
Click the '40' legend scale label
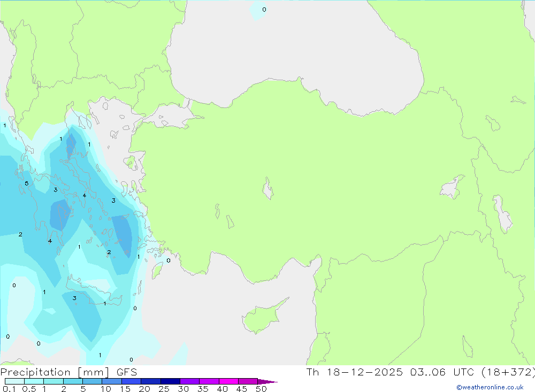[223, 389]
